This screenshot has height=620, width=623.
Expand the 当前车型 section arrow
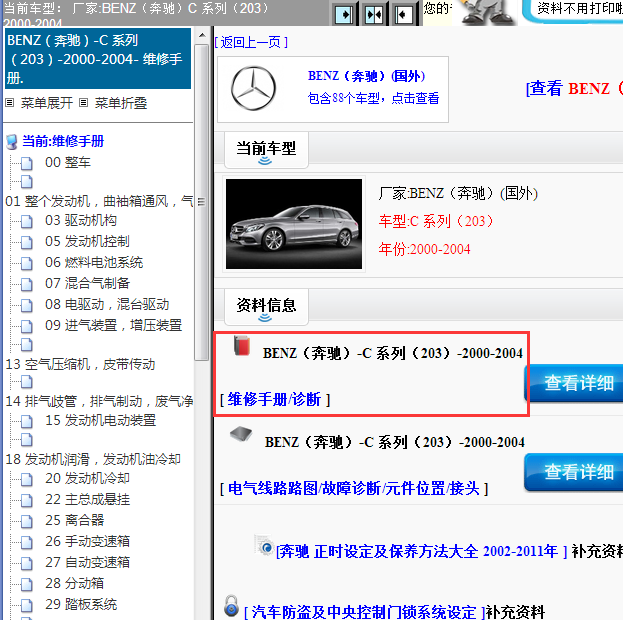pos(265,161)
